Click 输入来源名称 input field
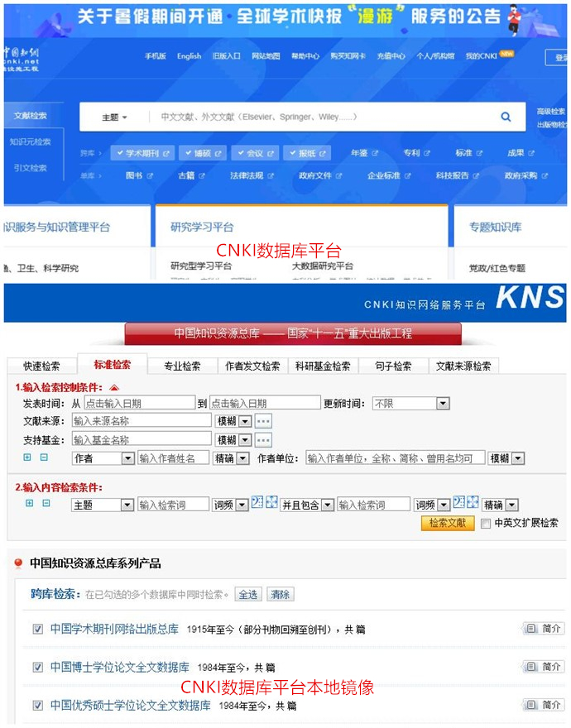The height and width of the screenshot is (728, 571). click(x=142, y=420)
